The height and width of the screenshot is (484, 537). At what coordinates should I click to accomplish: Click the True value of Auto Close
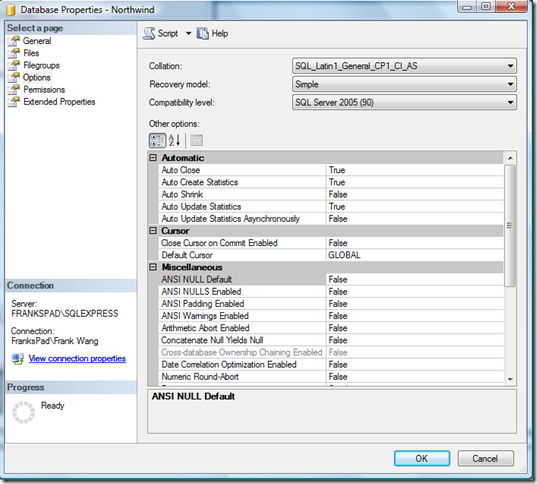337,170
